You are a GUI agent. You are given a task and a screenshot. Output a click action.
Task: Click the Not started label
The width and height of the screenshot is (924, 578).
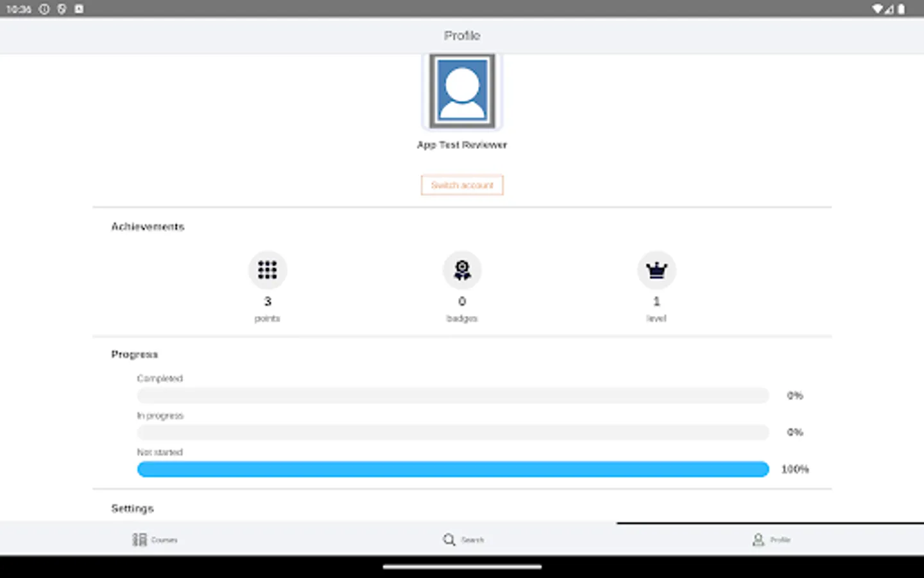click(x=160, y=452)
